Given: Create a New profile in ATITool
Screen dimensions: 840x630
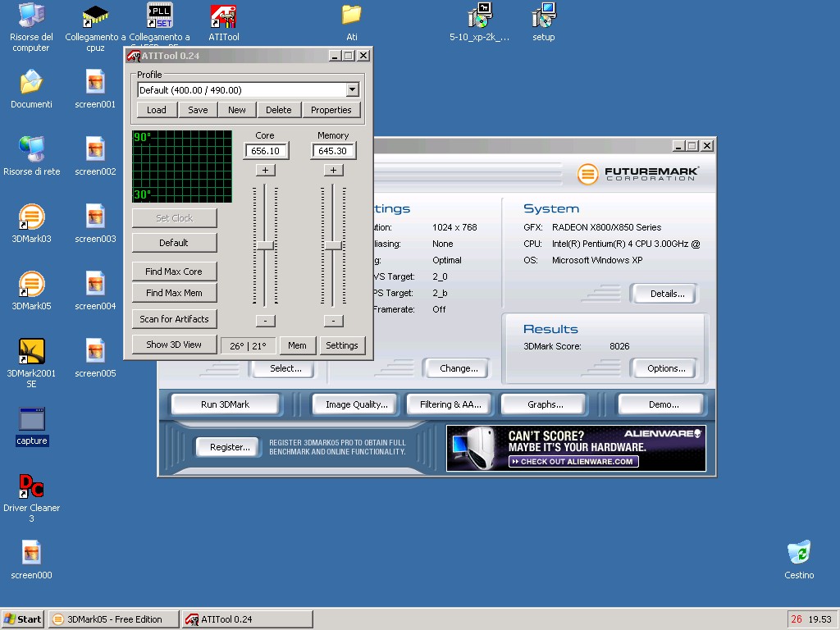Looking at the screenshot, I should (237, 110).
